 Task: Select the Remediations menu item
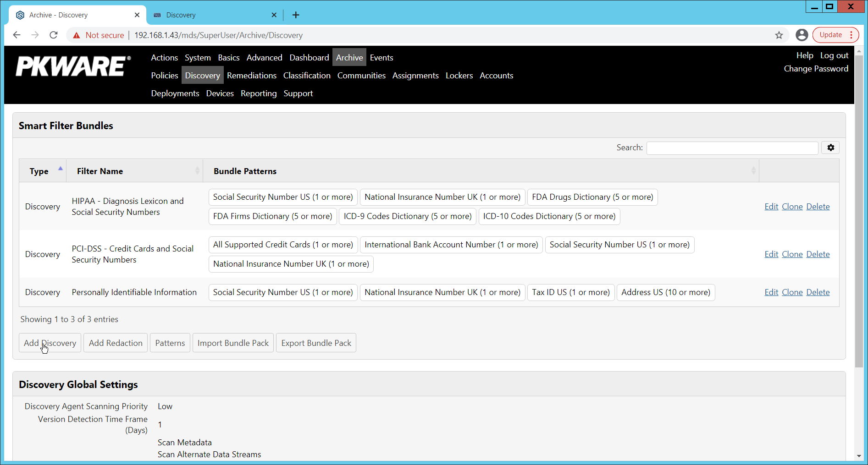[252, 75]
